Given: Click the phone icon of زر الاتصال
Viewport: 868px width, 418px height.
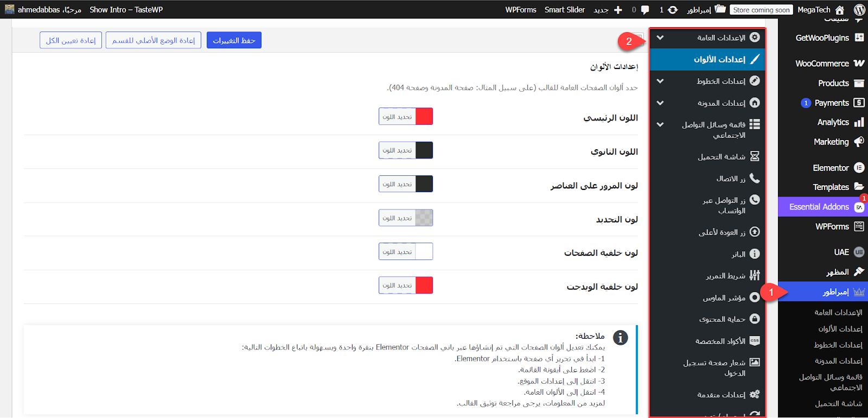Looking at the screenshot, I should pyautogui.click(x=755, y=178).
